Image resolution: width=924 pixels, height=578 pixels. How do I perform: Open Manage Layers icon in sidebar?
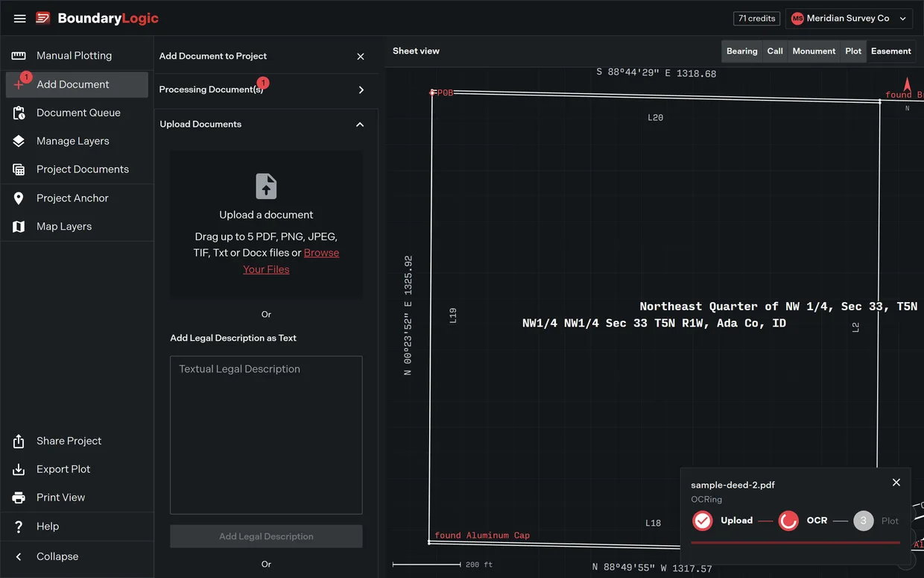click(19, 141)
